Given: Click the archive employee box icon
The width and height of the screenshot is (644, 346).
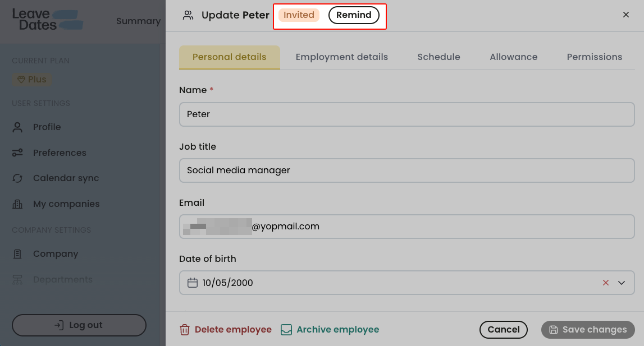Looking at the screenshot, I should 286,330.
